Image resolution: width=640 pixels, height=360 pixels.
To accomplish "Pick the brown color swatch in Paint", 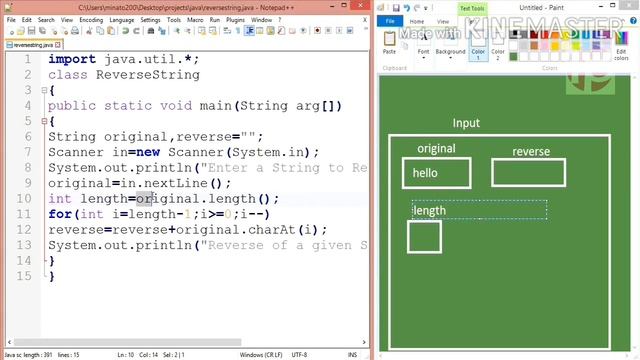I will (x=534, y=45).
